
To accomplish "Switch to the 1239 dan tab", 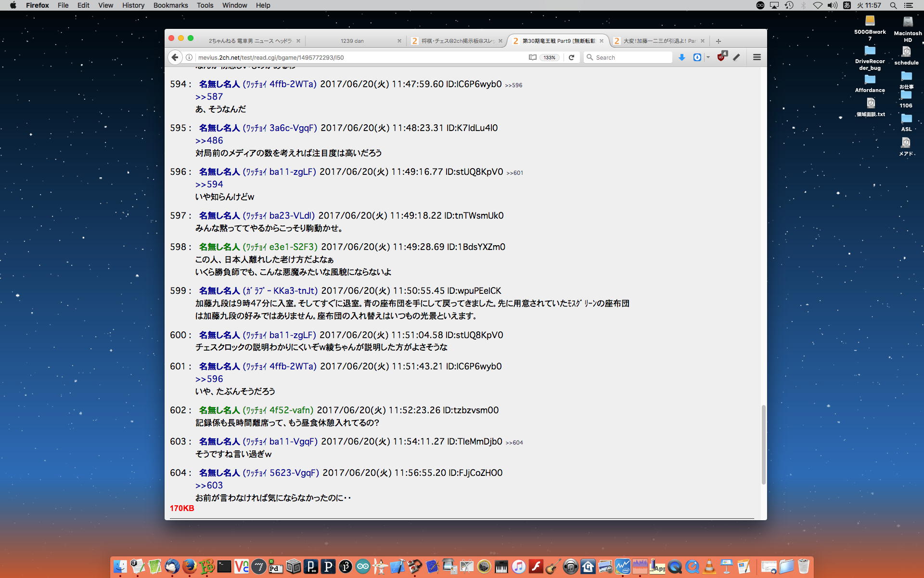I will point(352,41).
